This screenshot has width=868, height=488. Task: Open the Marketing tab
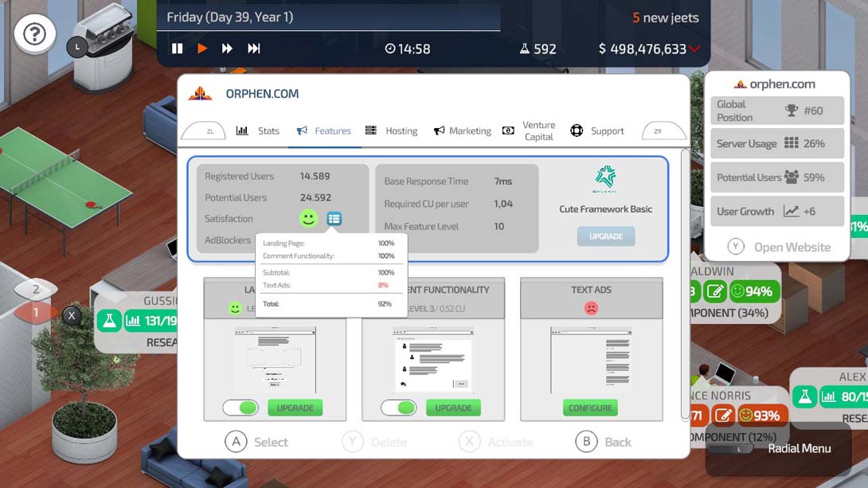[462, 131]
